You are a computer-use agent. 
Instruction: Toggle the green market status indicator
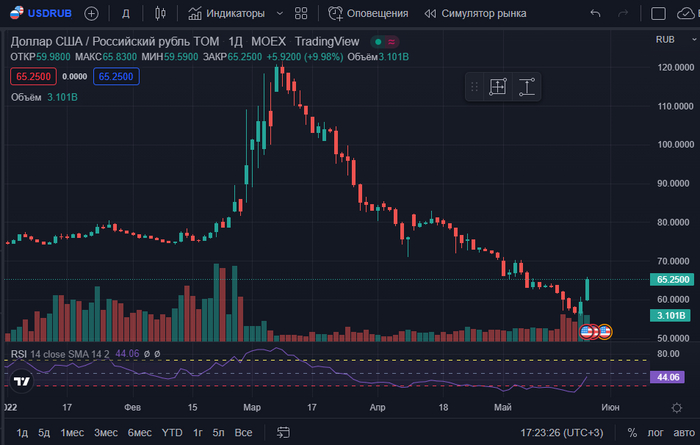378,42
